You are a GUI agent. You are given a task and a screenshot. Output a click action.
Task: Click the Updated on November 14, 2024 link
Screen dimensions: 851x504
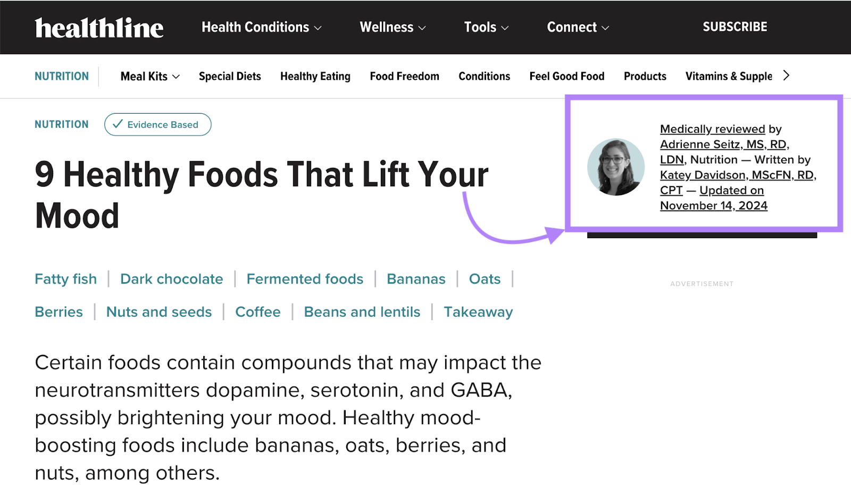point(714,205)
